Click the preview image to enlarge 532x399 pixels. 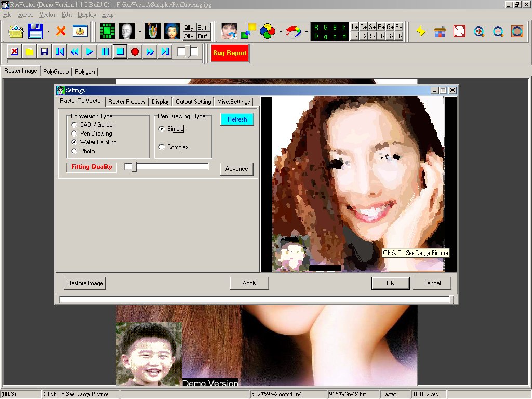(358, 184)
